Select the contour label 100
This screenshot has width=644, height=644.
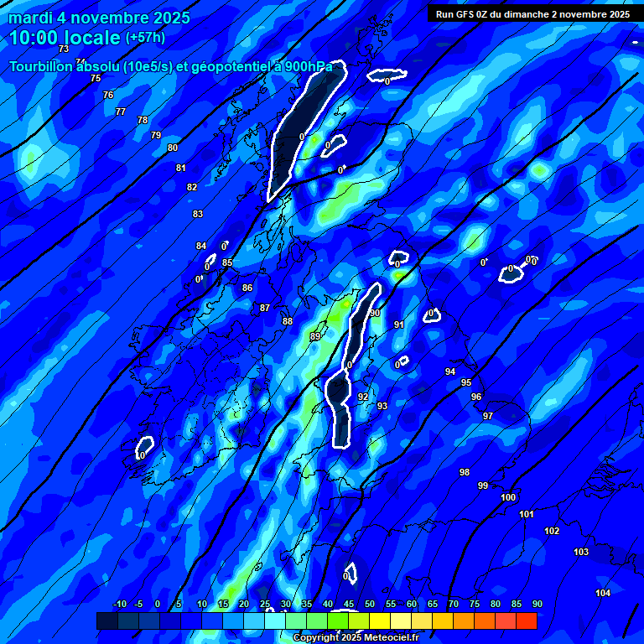click(508, 497)
